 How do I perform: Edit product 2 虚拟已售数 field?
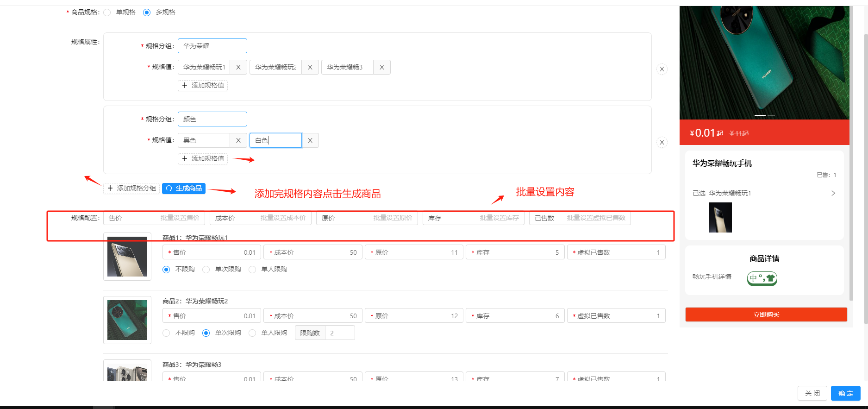pos(616,316)
